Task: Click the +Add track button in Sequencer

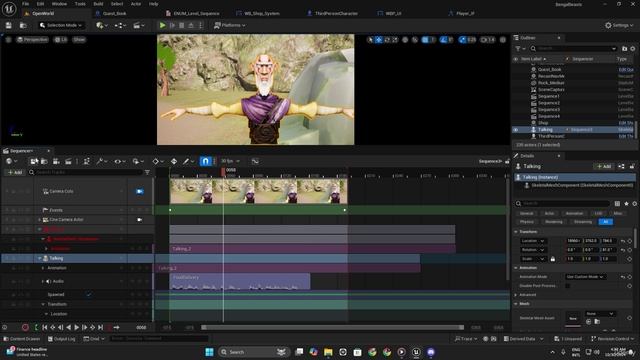Action: [x=15, y=172]
